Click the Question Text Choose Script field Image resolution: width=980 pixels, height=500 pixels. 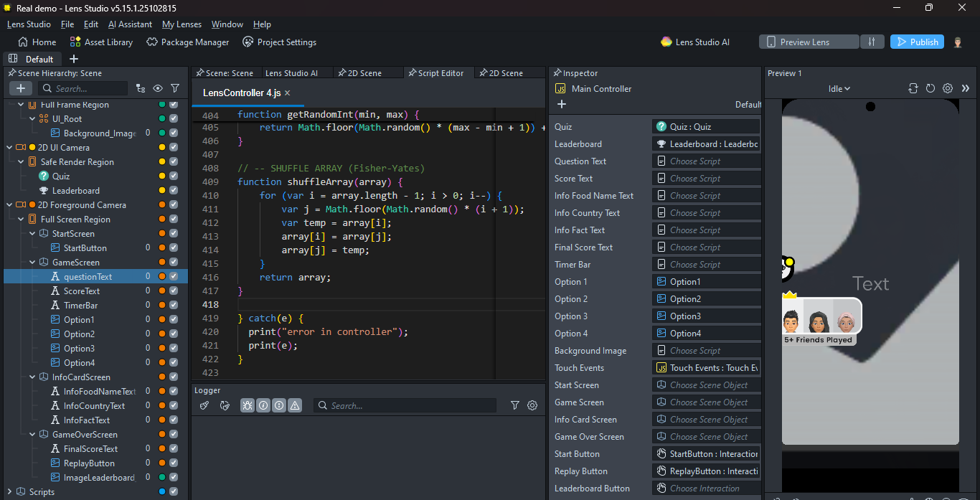tap(706, 161)
